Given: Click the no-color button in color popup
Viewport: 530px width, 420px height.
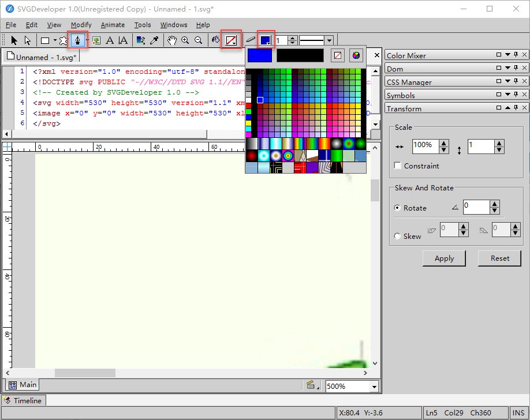Looking at the screenshot, I should [337, 55].
